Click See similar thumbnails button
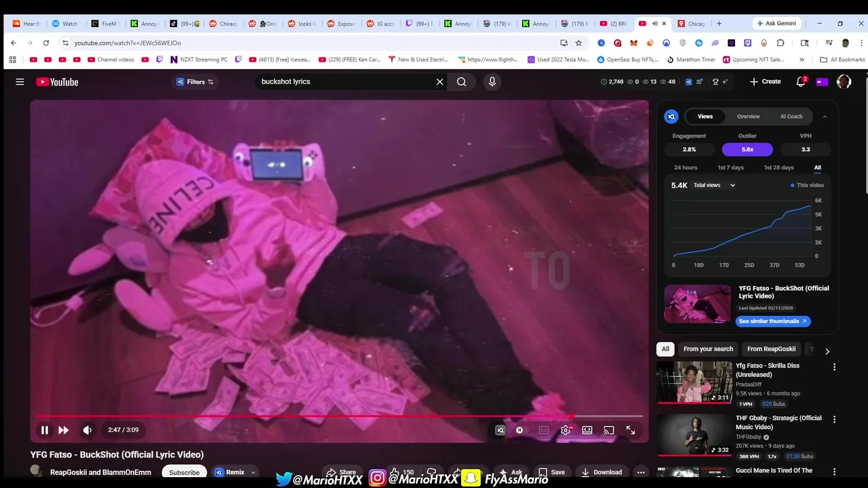The height and width of the screenshot is (488, 868). [773, 321]
